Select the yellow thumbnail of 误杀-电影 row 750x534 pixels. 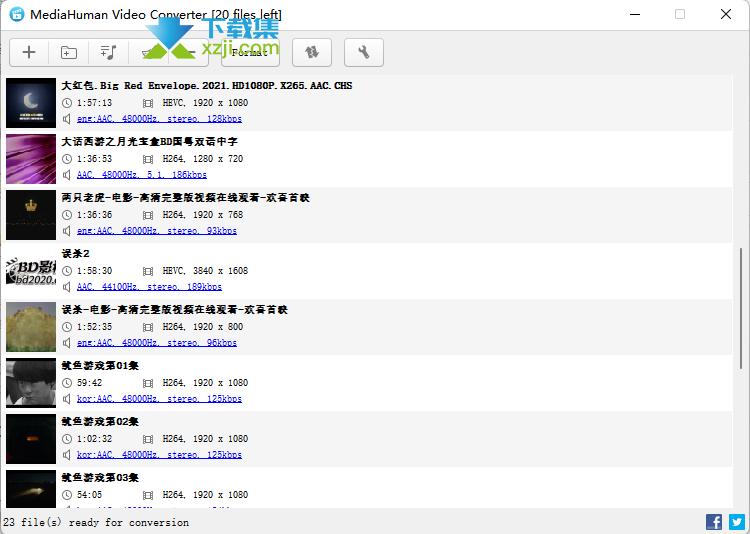(31, 327)
